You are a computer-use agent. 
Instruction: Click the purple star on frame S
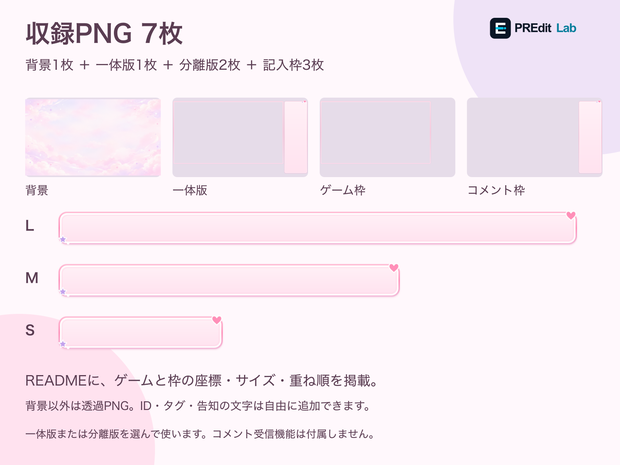pyautogui.click(x=63, y=344)
